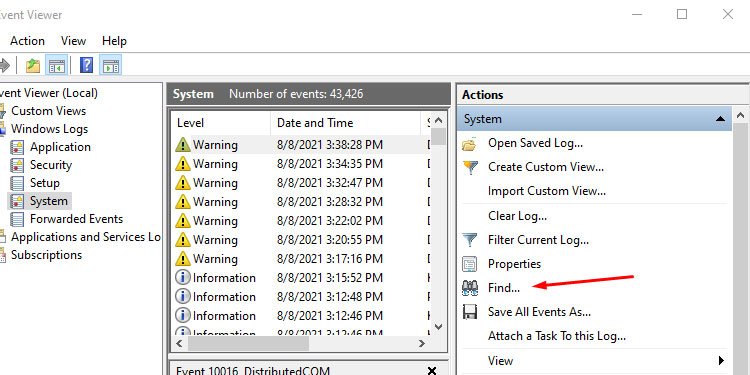Click Filter Current Log... action

click(539, 240)
